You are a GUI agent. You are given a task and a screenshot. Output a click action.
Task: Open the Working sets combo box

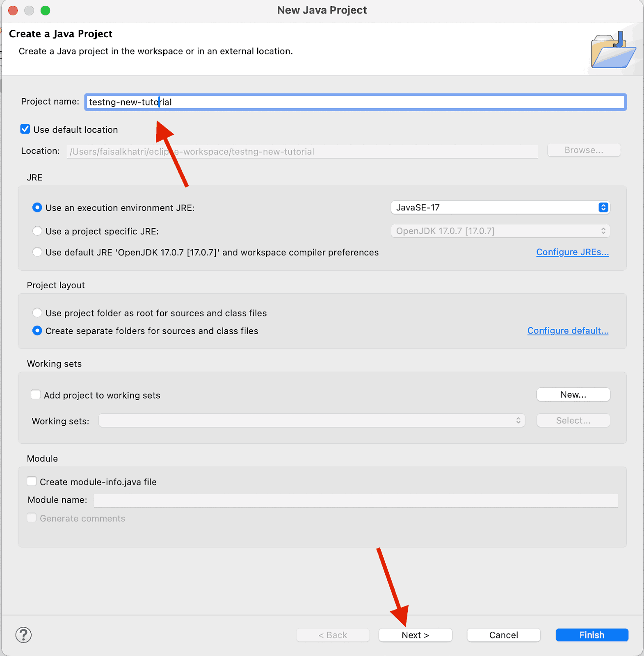312,421
